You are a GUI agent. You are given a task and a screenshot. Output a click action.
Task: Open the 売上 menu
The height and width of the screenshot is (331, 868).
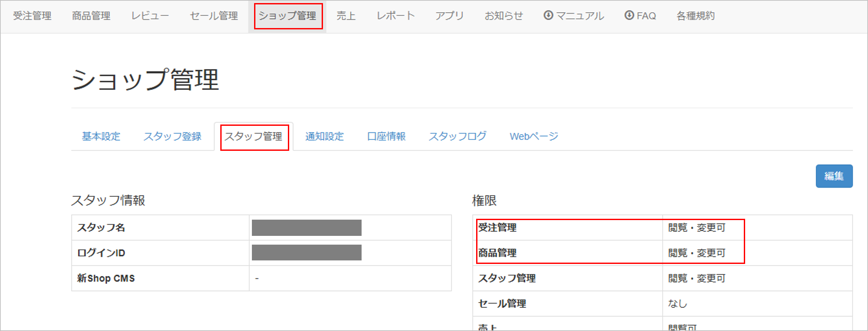(x=346, y=16)
